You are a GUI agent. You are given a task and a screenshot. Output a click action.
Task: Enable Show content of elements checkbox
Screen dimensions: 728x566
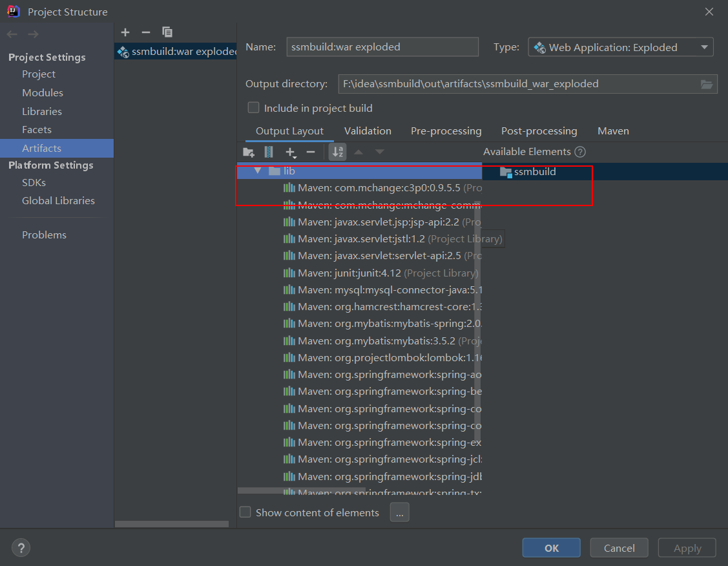(x=245, y=512)
